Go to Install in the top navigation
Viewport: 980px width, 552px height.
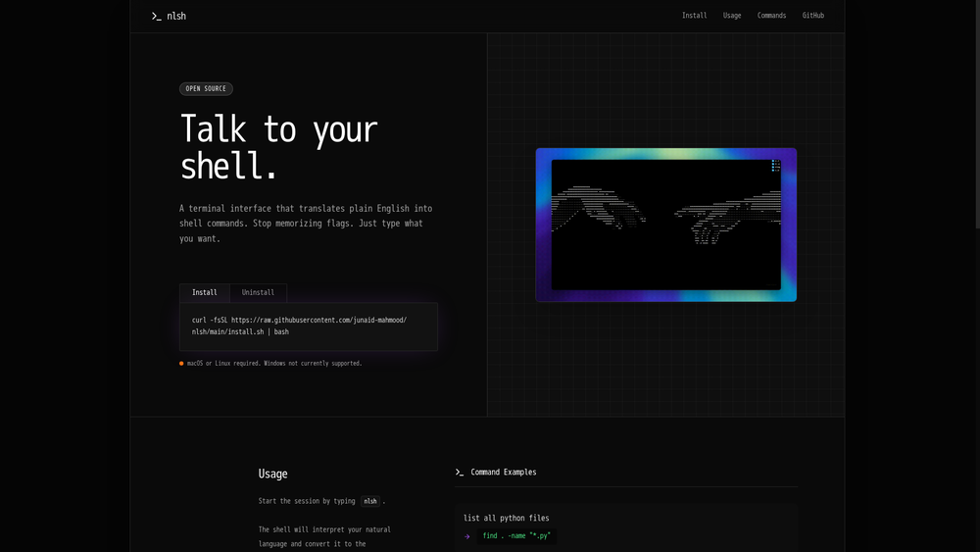tap(695, 16)
